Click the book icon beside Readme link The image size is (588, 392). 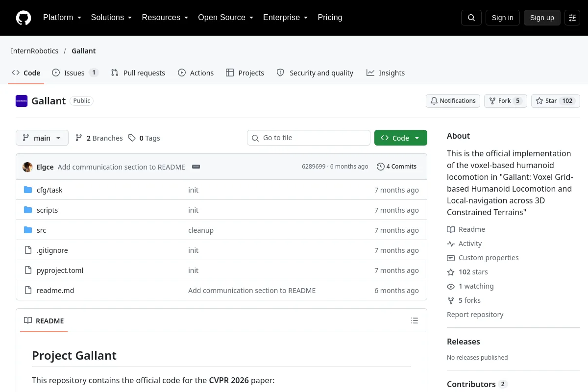coord(451,229)
